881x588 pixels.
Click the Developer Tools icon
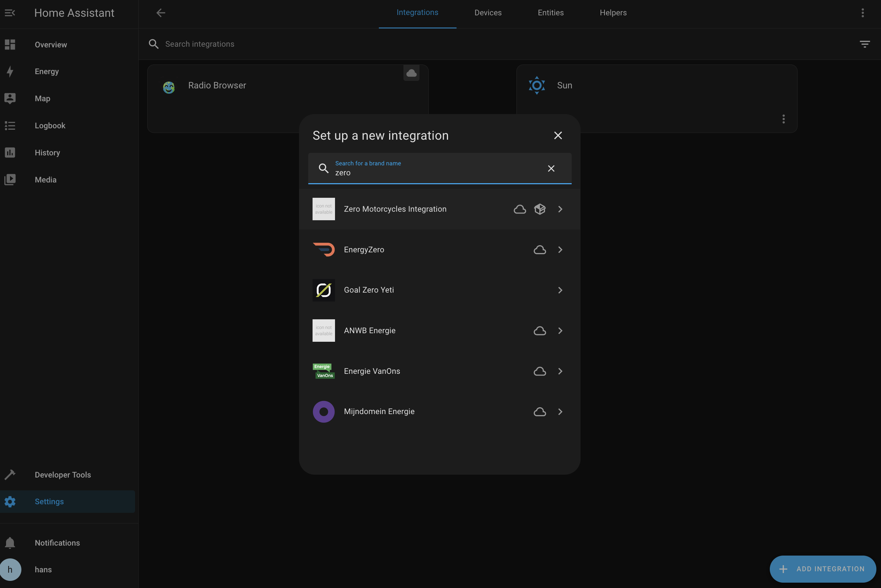pos(10,474)
